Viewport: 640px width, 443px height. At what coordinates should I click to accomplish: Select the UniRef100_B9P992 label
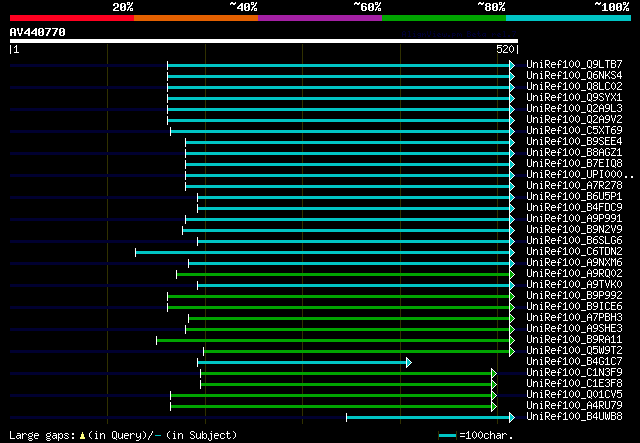574,296
